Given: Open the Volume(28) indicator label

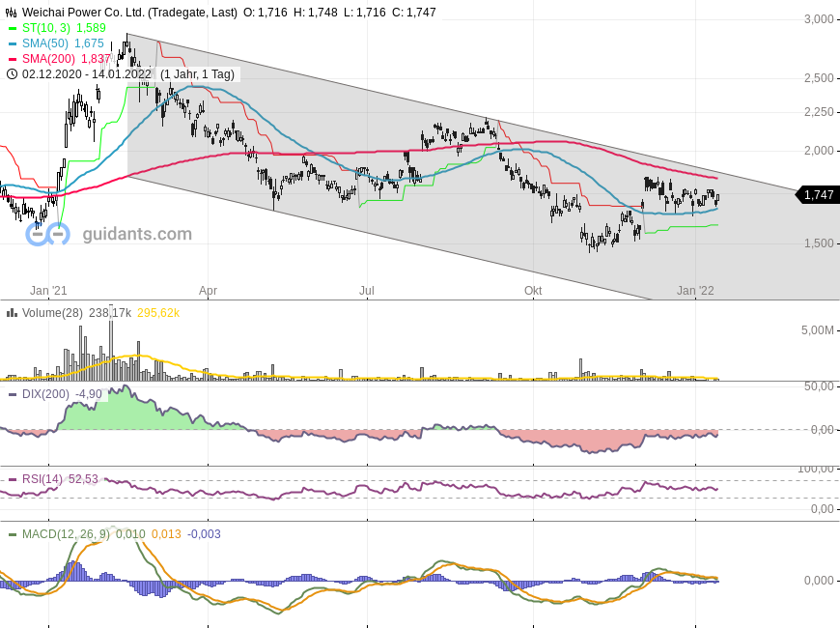Looking at the screenshot, I should pyautogui.click(x=52, y=313).
